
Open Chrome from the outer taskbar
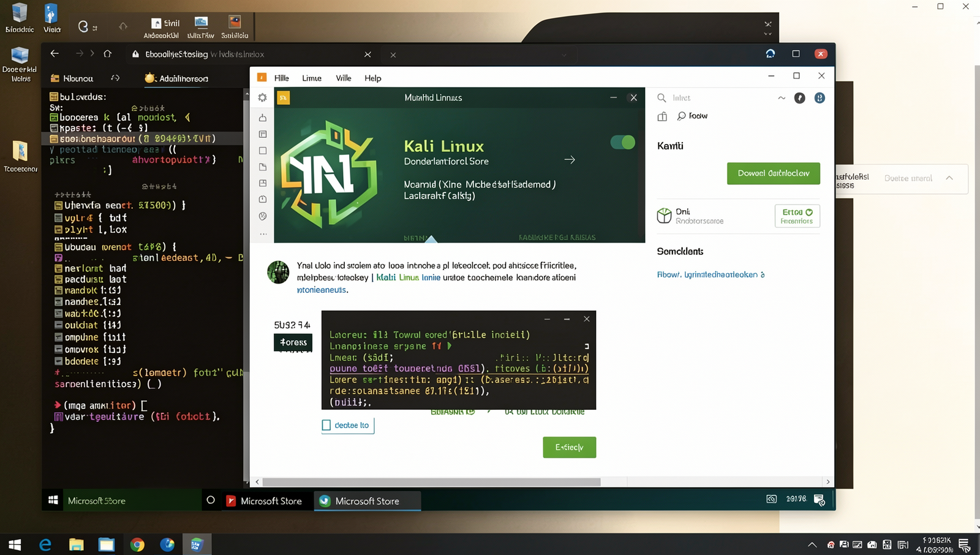[x=137, y=545]
